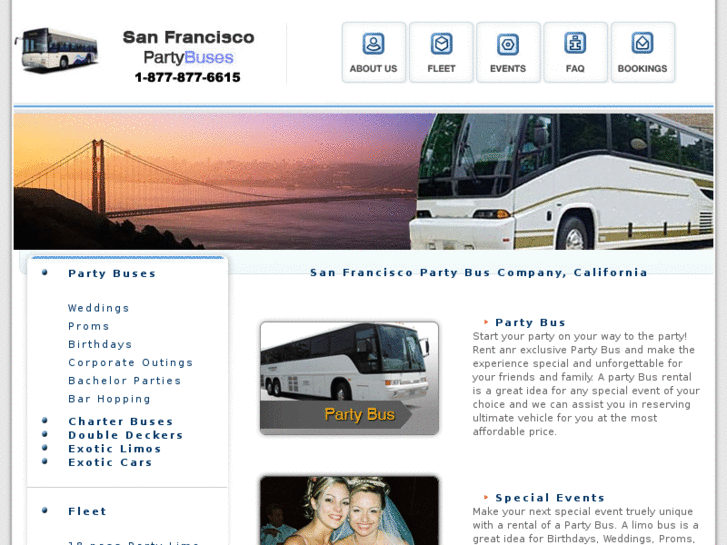Image resolution: width=727 pixels, height=545 pixels.
Task: Click the brides special events photo
Action: pyautogui.click(x=350, y=510)
